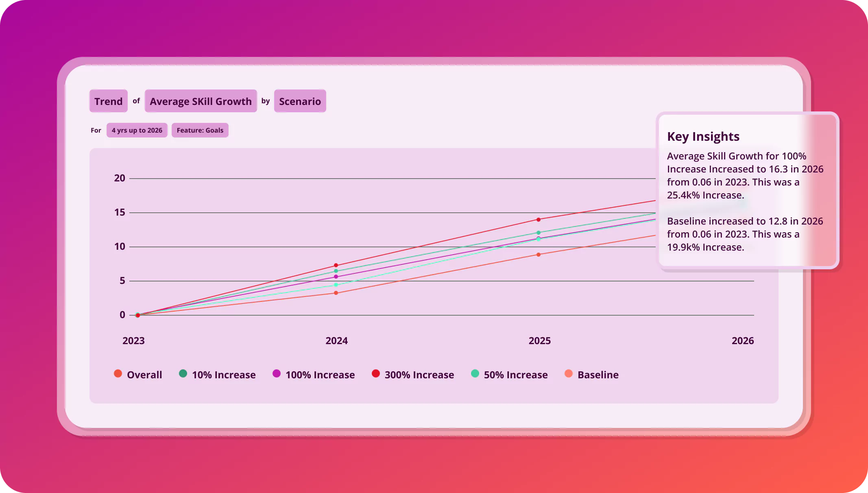The height and width of the screenshot is (493, 868).
Task: Click the 100% Increase point at 2024
Action: [336, 277]
